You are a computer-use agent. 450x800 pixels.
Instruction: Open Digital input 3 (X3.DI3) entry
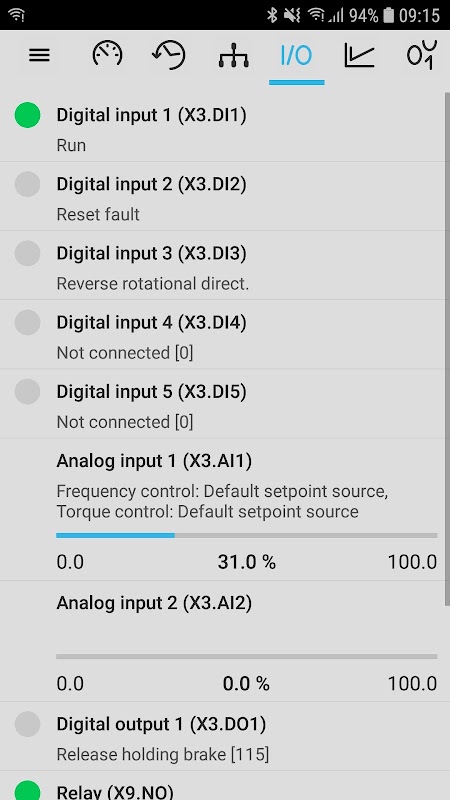pos(222,265)
